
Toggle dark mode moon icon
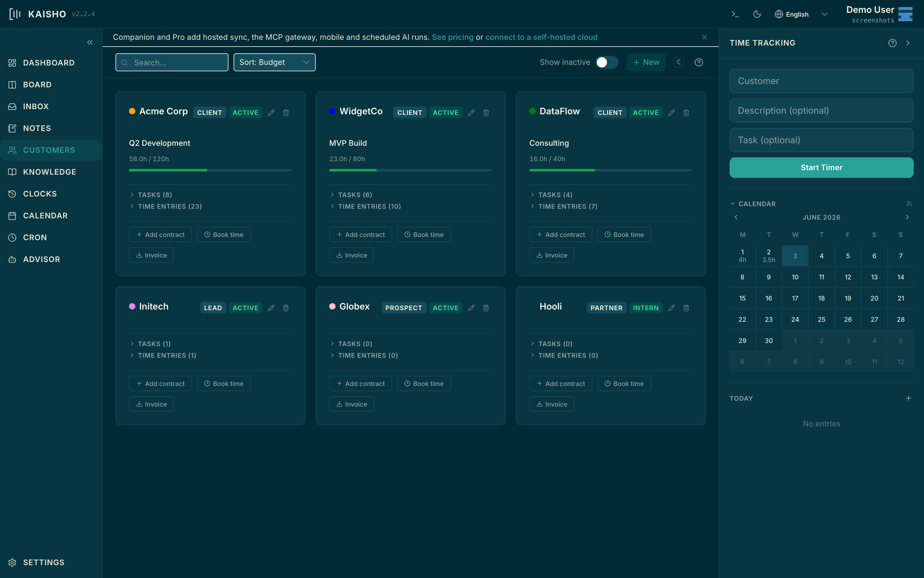click(x=757, y=14)
